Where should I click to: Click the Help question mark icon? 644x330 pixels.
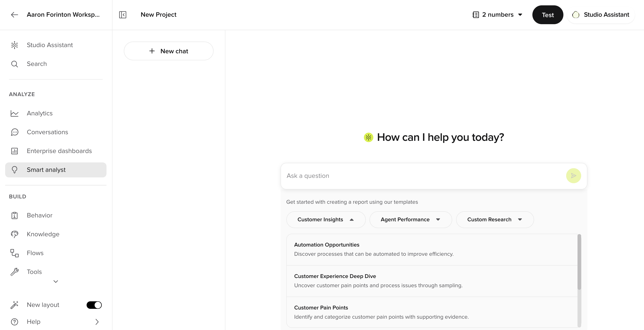click(x=15, y=322)
